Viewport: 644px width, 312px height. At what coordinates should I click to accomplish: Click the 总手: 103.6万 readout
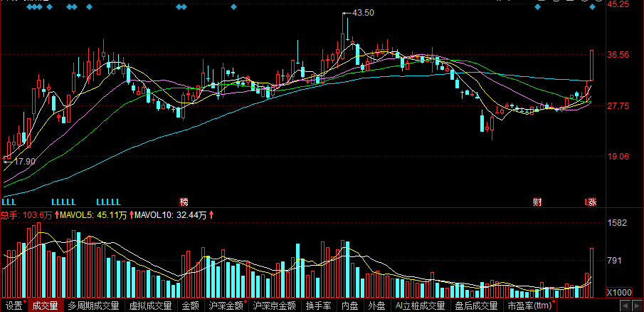click(x=26, y=215)
